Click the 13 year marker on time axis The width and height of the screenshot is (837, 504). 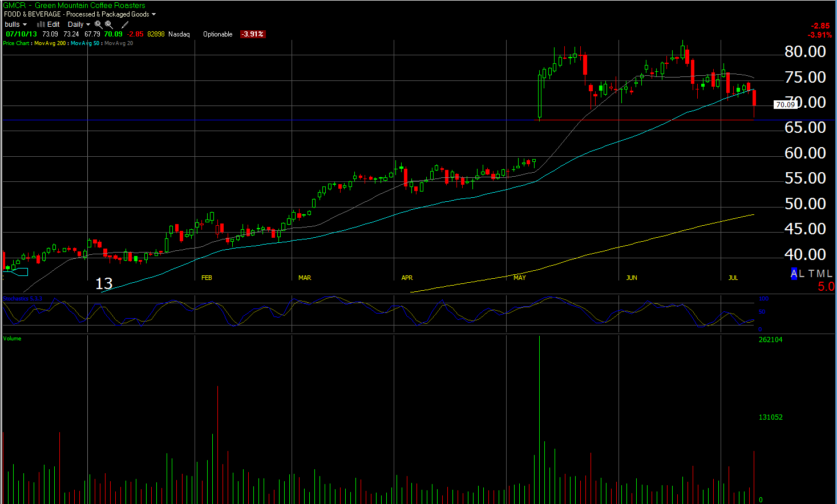[104, 283]
